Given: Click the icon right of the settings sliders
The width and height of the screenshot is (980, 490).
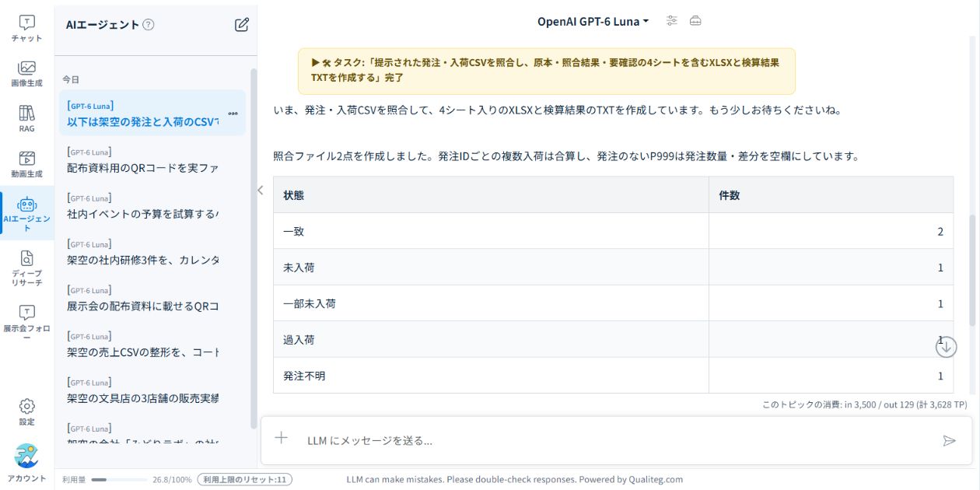Looking at the screenshot, I should pos(695,21).
